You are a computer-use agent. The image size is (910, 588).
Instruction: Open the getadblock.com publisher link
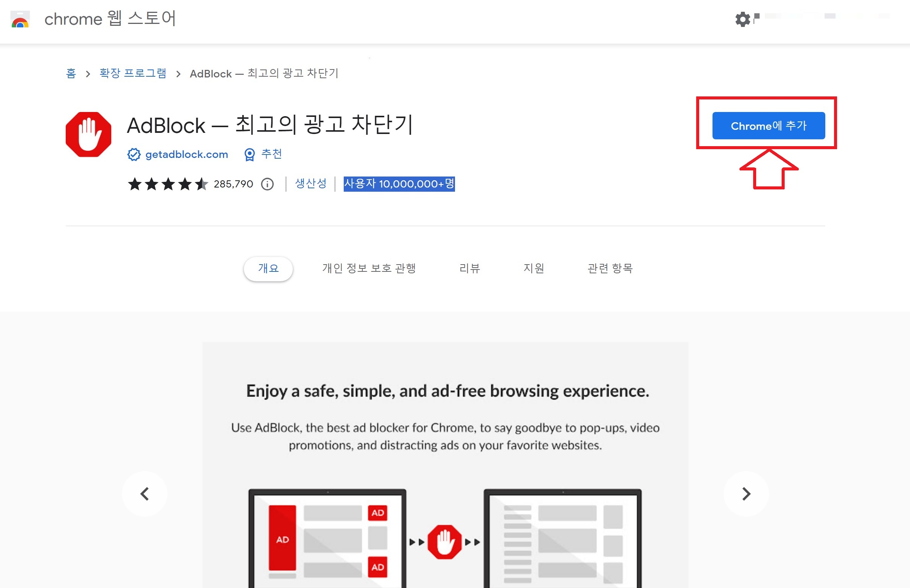point(186,154)
